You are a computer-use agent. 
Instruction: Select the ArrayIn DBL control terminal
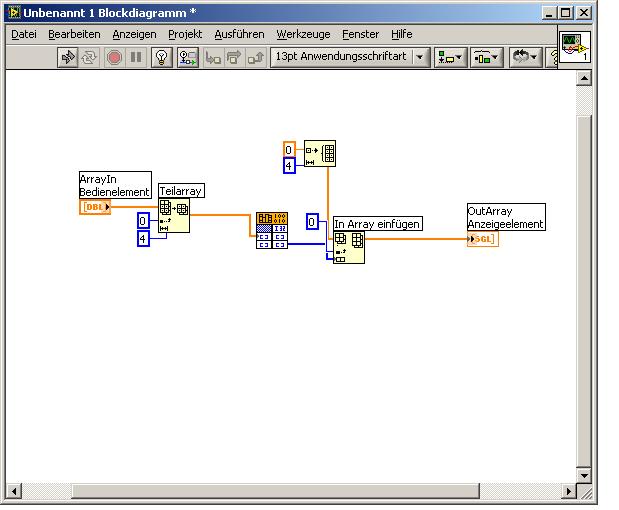(95, 207)
